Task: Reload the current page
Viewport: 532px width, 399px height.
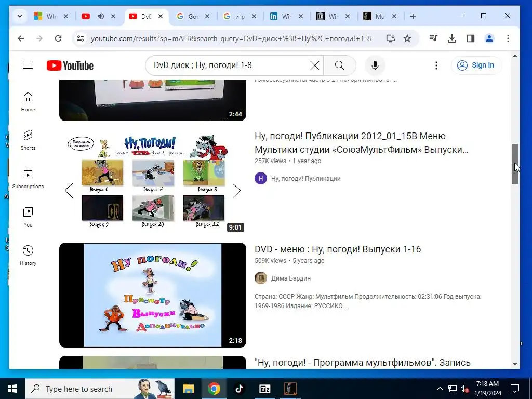Action: click(x=58, y=38)
